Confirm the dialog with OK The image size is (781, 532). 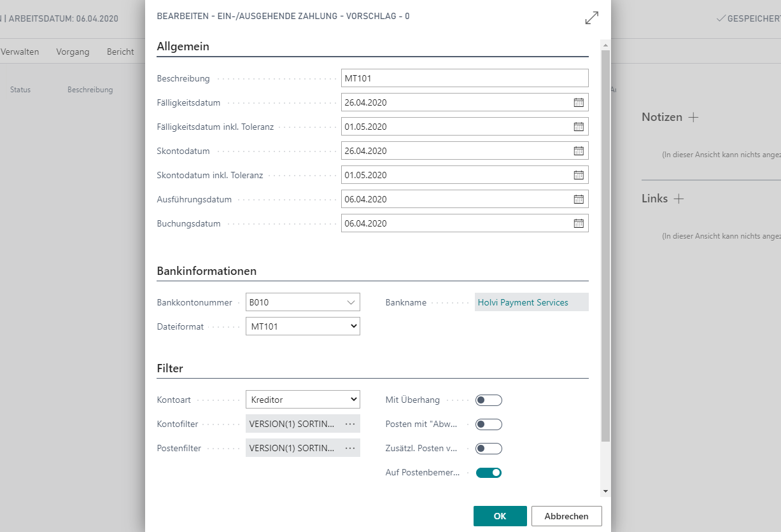tap(500, 515)
